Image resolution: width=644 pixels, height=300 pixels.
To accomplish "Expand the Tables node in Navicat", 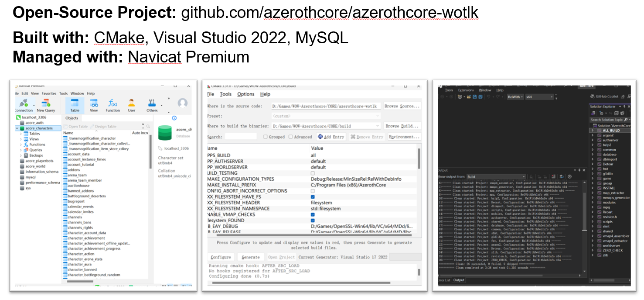I will tap(20, 134).
